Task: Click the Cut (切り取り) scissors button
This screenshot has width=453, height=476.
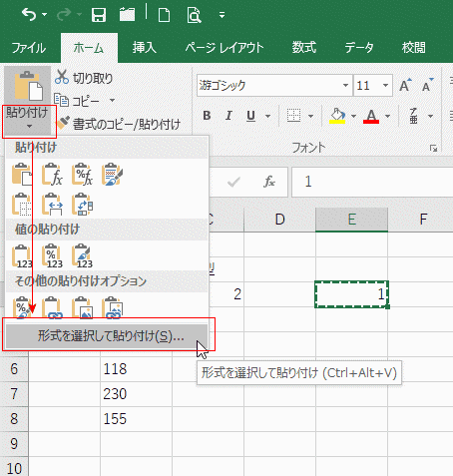Action: pos(84,78)
